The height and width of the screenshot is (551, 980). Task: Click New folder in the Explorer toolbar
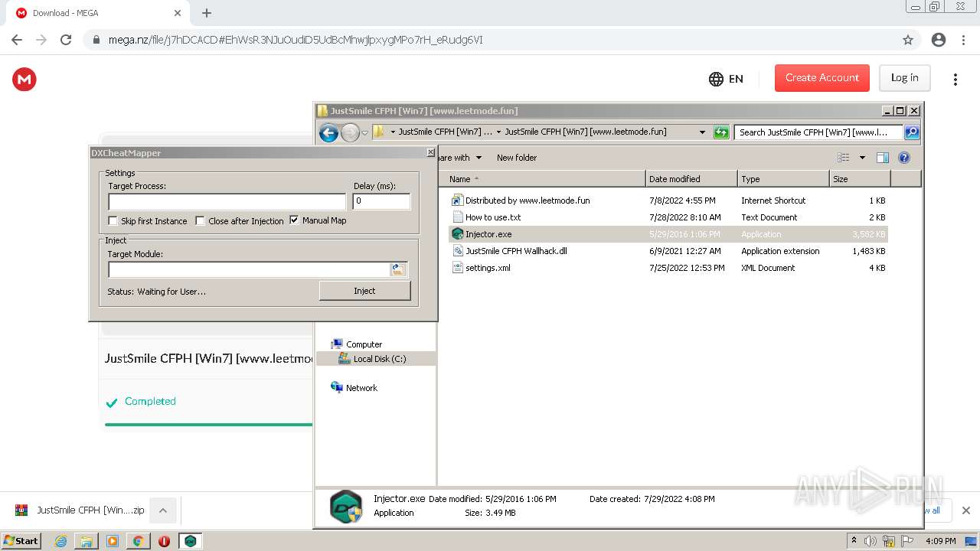click(x=517, y=158)
